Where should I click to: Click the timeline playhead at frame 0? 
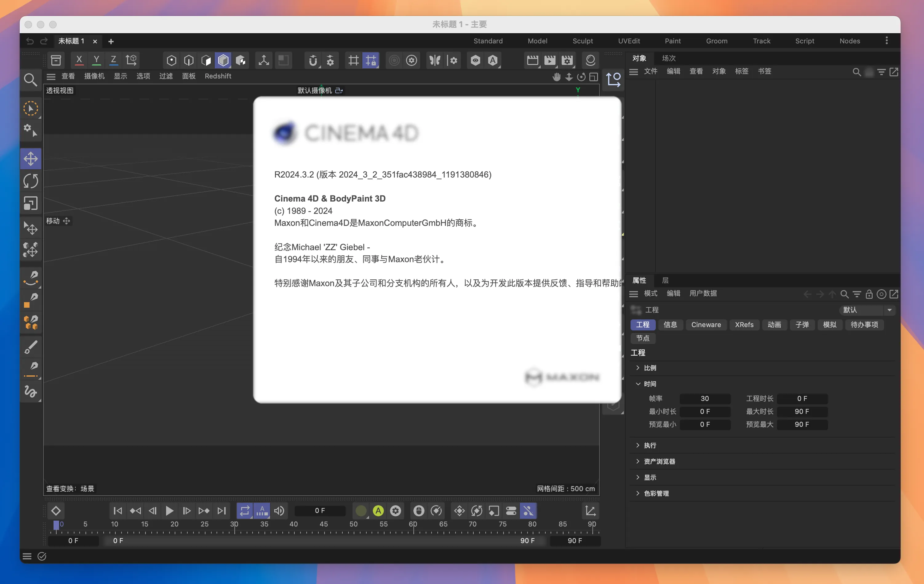click(x=56, y=525)
